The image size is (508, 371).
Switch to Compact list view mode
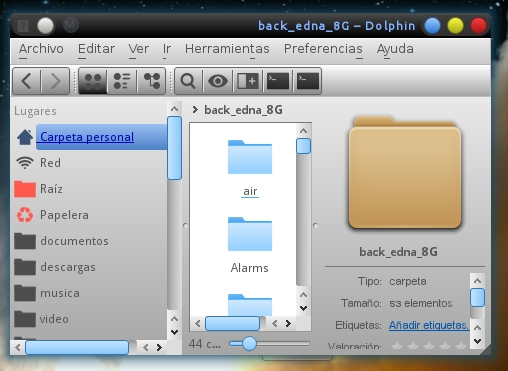tap(122, 81)
